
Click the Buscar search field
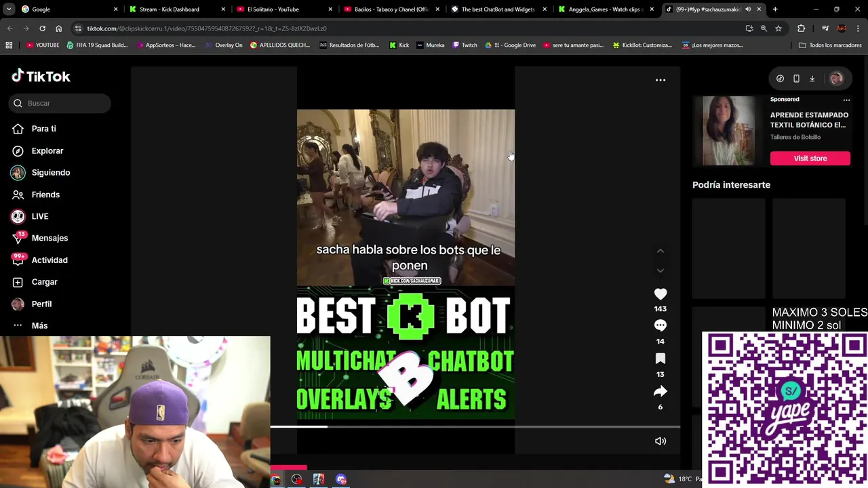60,103
